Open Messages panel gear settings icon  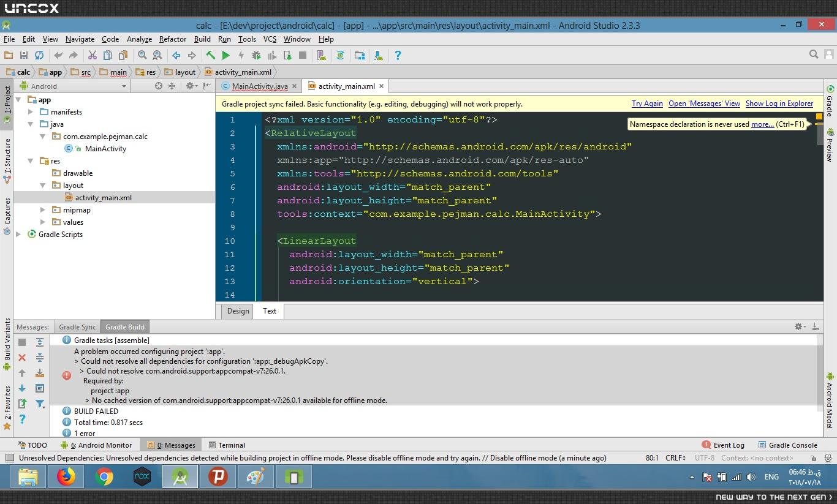pos(800,326)
